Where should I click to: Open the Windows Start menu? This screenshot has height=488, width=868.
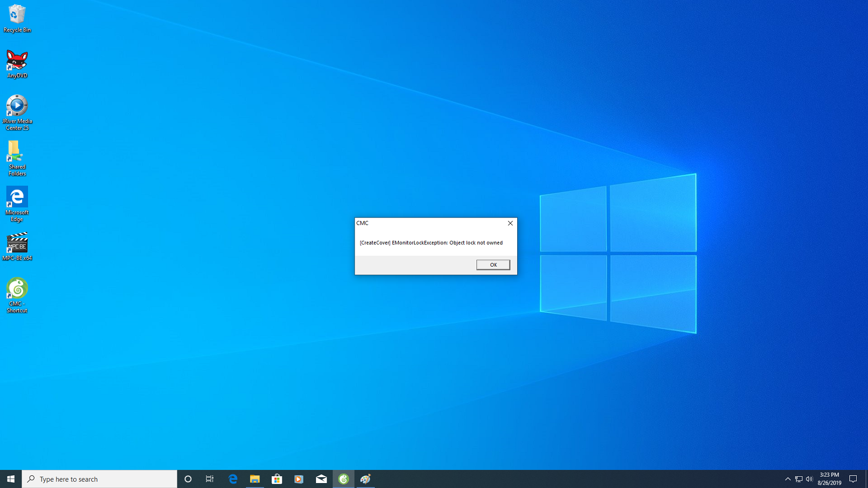[11, 479]
